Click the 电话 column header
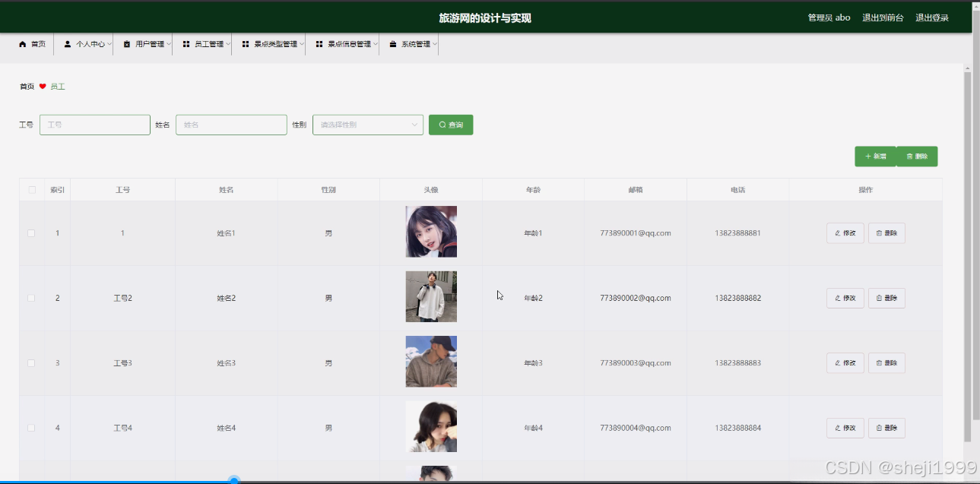Viewport: 980px width, 484px height. [737, 190]
